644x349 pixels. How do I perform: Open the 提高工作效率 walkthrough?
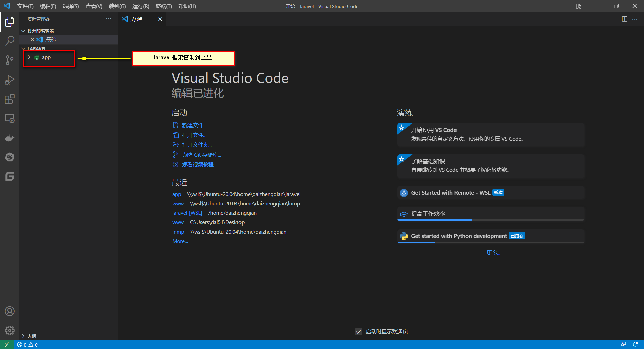pos(491,214)
